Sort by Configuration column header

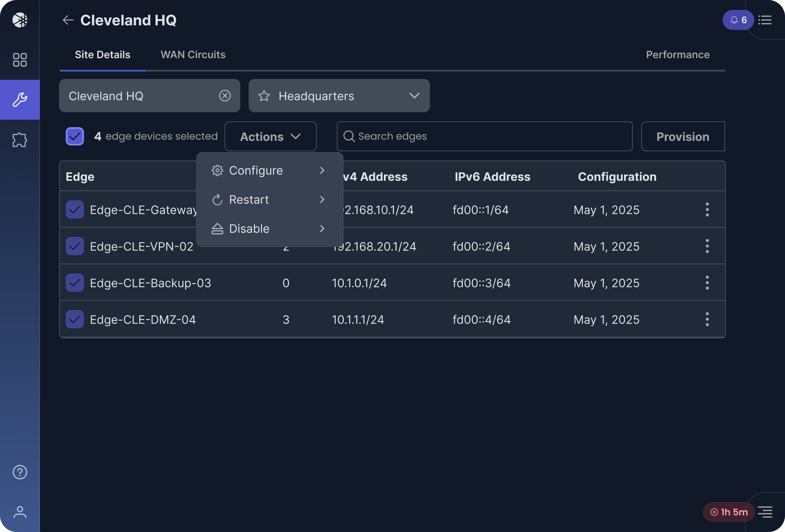[x=617, y=177]
